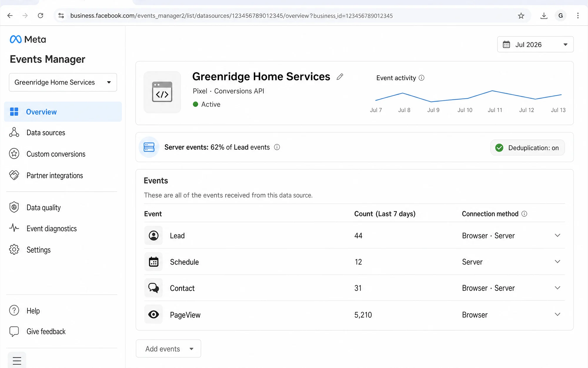Click the server events stack icon
Image resolution: width=588 pixels, height=368 pixels.
(x=149, y=147)
